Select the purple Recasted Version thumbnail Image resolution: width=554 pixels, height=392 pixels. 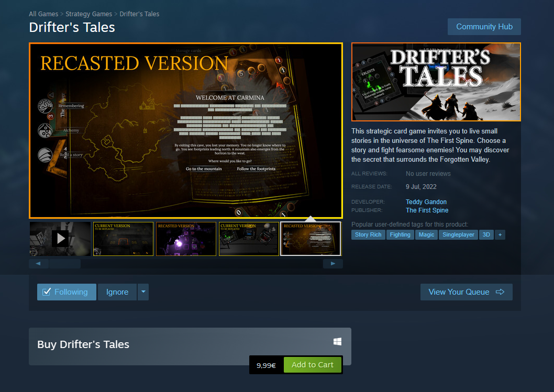click(x=186, y=239)
